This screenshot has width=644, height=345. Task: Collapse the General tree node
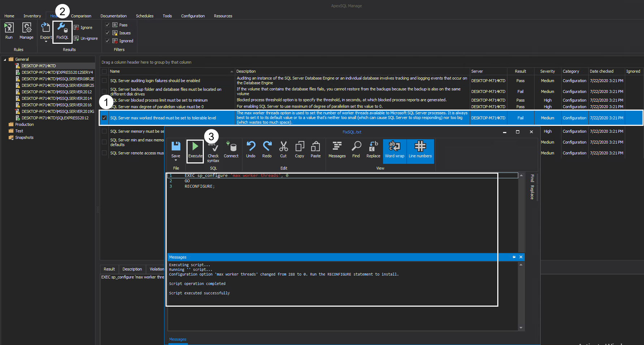click(5, 59)
